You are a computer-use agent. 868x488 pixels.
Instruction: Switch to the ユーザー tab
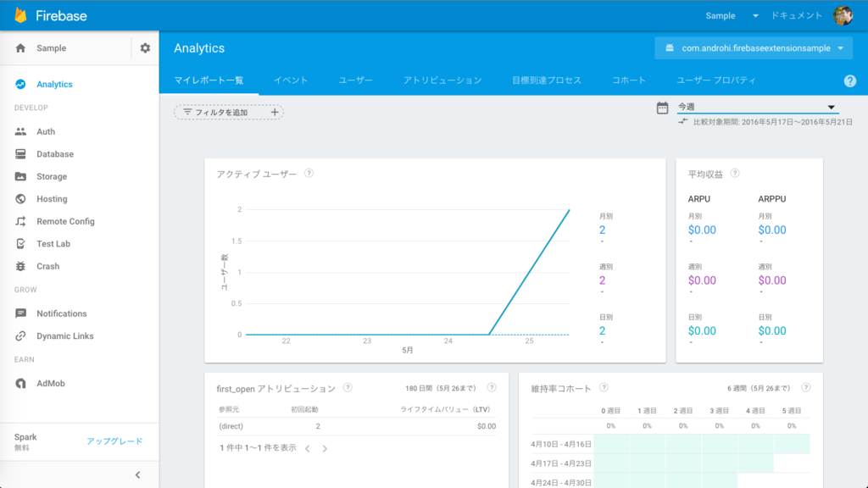355,80
